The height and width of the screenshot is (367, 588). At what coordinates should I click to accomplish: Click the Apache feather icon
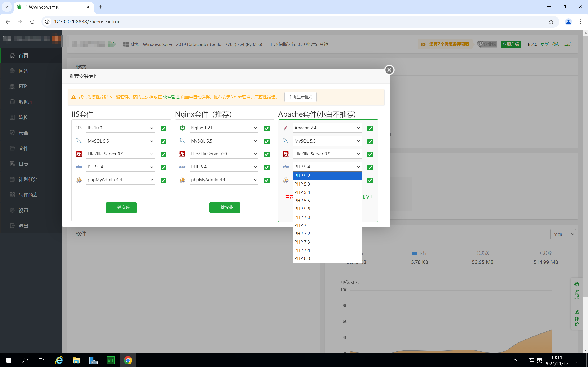point(286,128)
